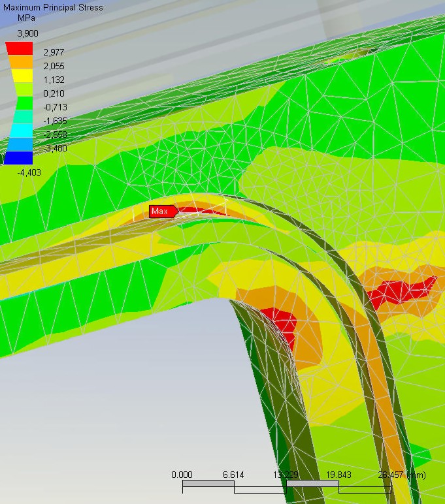The width and height of the screenshot is (445, 504).
Task: Select the 3,900 maximum legend value
Action: pos(27,33)
